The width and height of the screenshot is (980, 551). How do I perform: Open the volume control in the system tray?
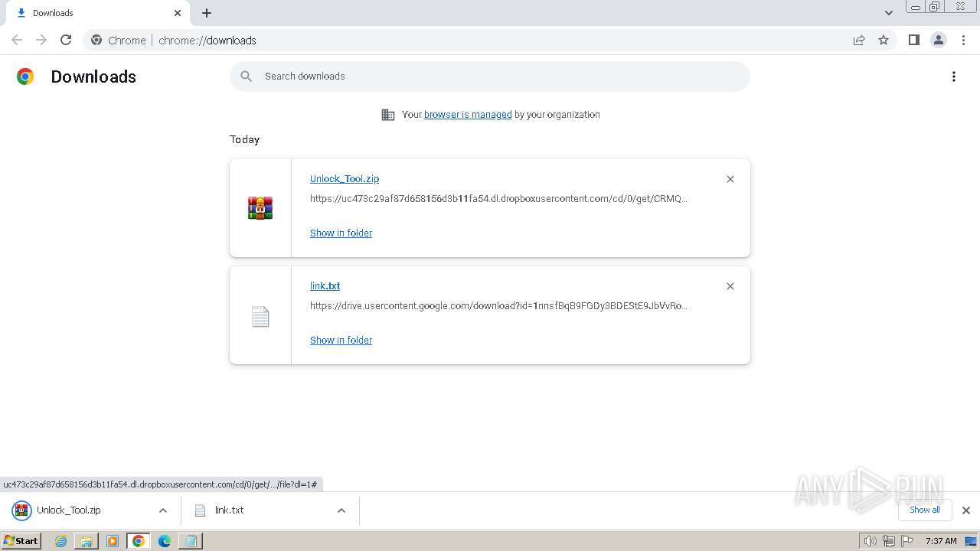pos(871,541)
